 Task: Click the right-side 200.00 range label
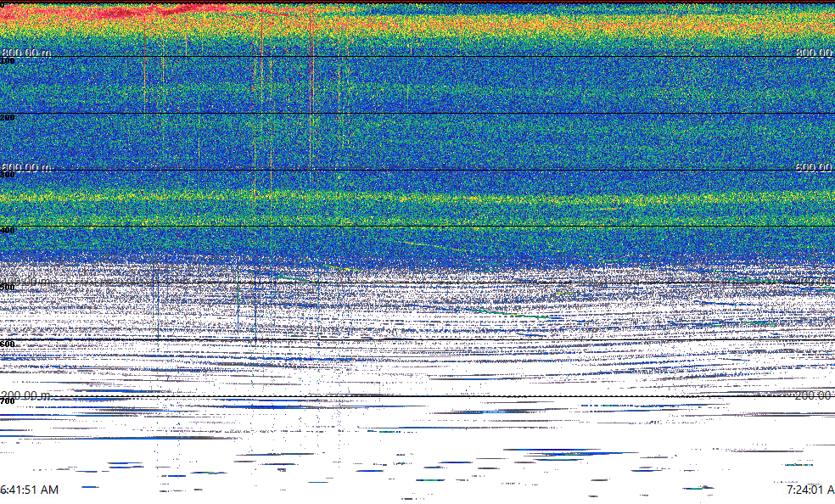[x=815, y=395]
